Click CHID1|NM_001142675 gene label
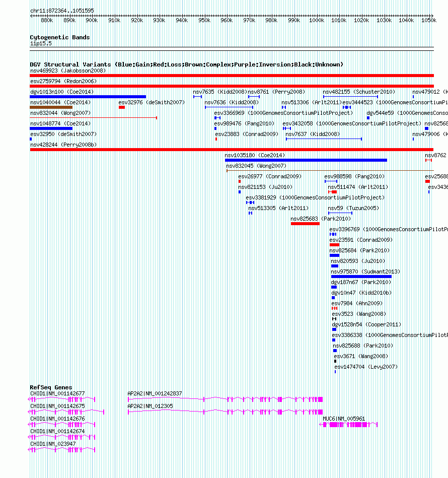Screen dimensions: 448x478 click(57, 406)
